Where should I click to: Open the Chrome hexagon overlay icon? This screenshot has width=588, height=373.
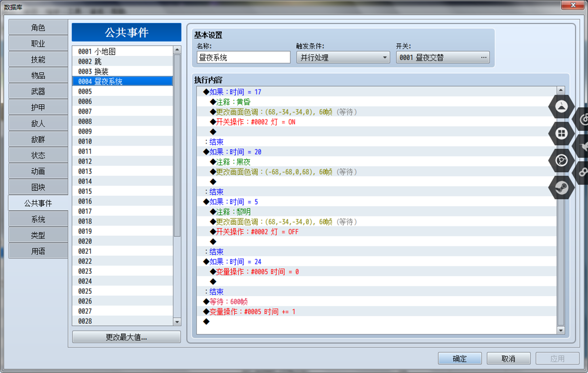pyautogui.click(x=561, y=161)
